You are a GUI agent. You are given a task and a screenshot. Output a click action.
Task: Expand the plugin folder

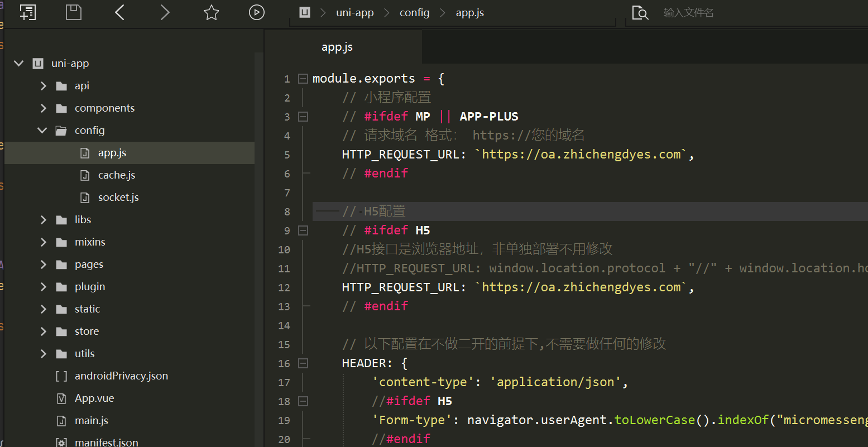pyautogui.click(x=43, y=287)
